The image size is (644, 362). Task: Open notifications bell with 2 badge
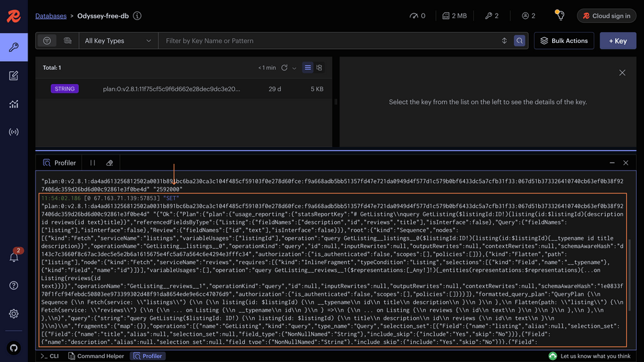coord(13,257)
